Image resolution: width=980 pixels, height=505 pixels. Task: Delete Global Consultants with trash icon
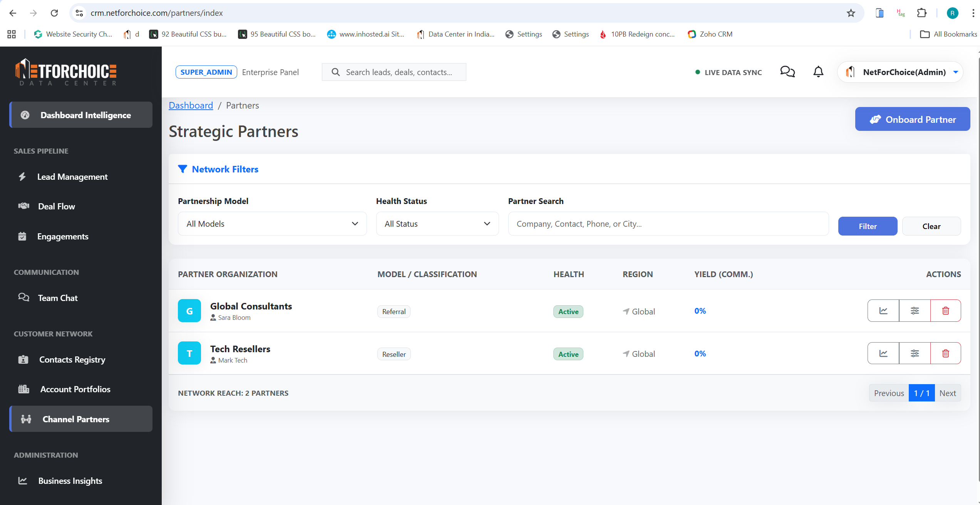[x=945, y=311]
